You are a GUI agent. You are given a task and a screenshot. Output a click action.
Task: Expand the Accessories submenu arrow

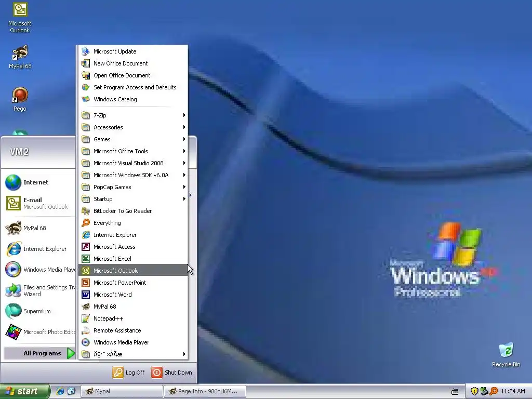click(184, 127)
